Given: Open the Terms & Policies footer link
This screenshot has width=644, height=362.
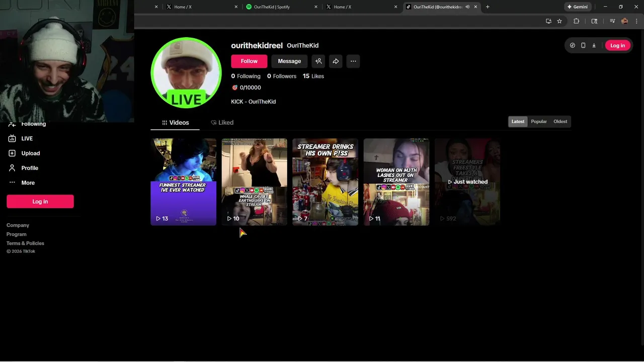Looking at the screenshot, I should [25, 243].
